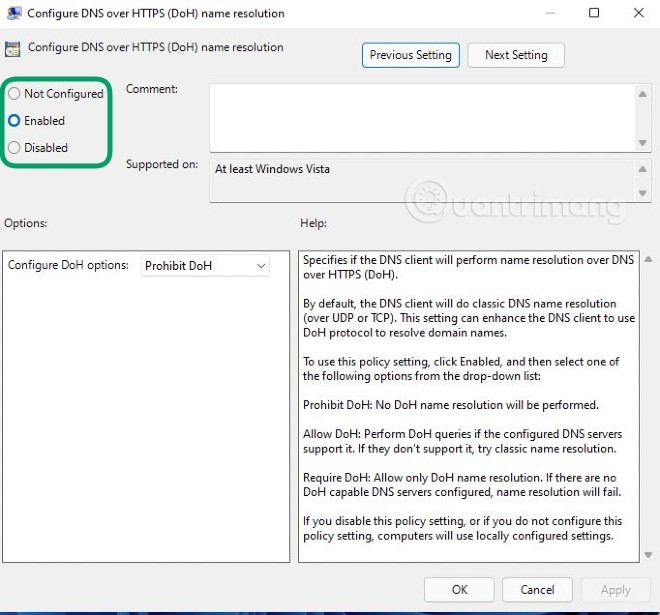Select the Not Configured radio button
The width and height of the screenshot is (660, 615).
[14, 94]
